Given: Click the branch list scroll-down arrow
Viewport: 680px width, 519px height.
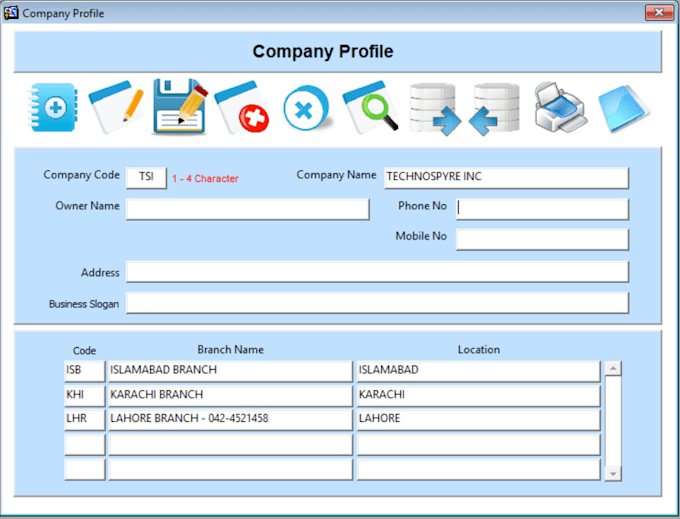Looking at the screenshot, I should (x=613, y=473).
